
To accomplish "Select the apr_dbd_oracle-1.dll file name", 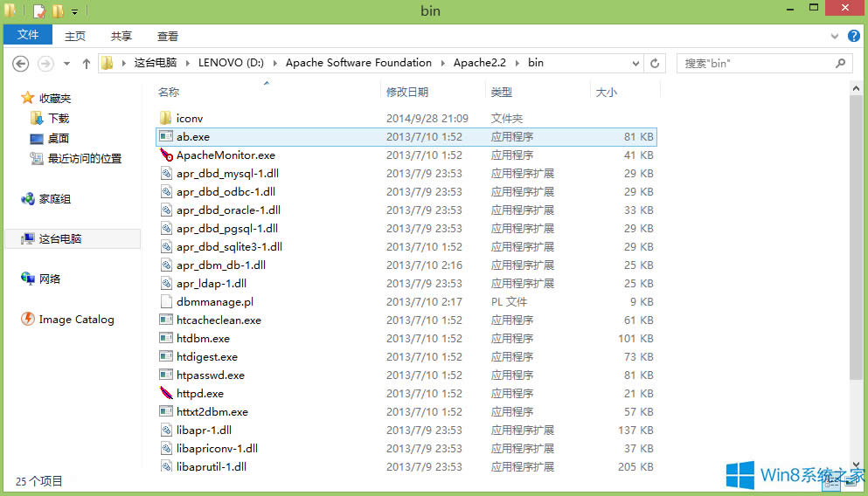I will tap(228, 210).
